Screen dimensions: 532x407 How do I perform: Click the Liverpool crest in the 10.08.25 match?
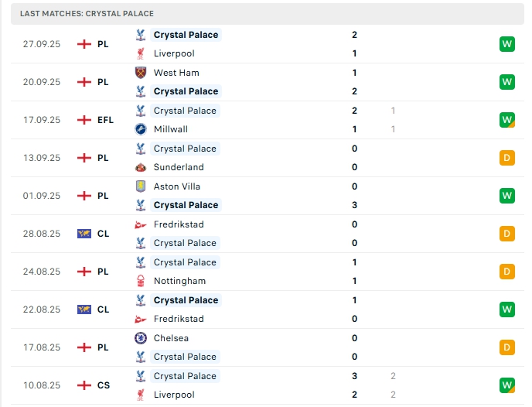pos(141,395)
